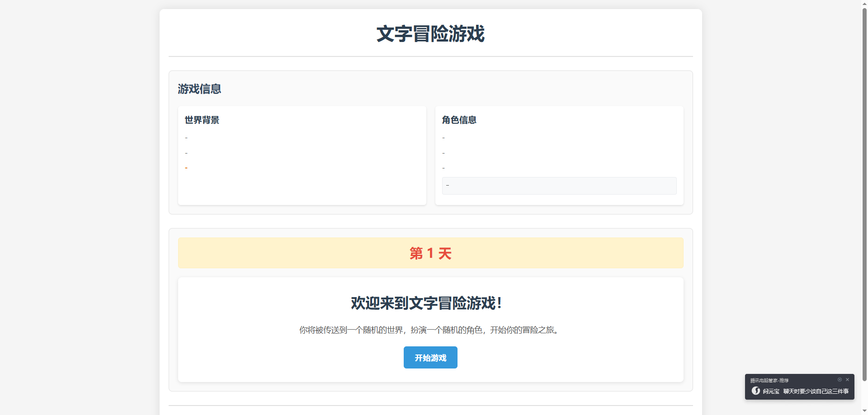The width and height of the screenshot is (868, 415).
Task: Click the orange dash in 世界背景 card
Action: (186, 168)
